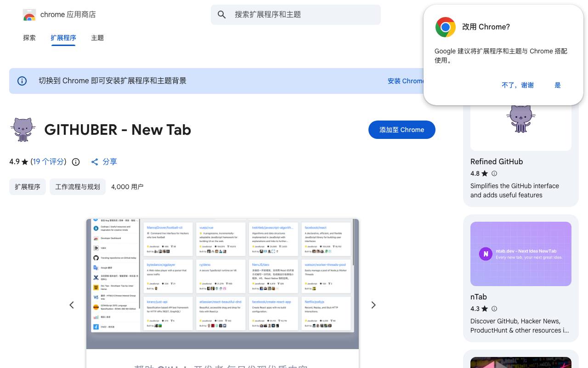Click the chrome 应用商店 title text
The width and height of the screenshot is (588, 368).
(x=68, y=15)
